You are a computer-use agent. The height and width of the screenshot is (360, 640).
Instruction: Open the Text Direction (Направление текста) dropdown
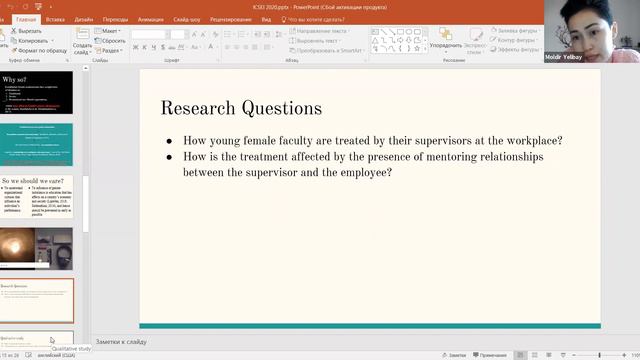320,31
